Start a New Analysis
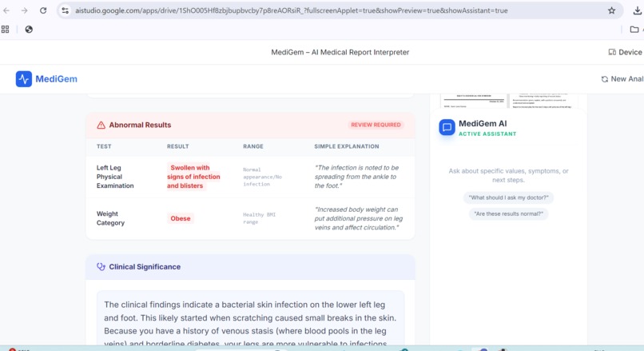This screenshot has height=351, width=644. point(622,79)
